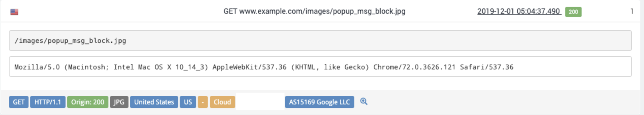Click the orange dash tag
The width and height of the screenshot is (644, 115).
click(203, 102)
